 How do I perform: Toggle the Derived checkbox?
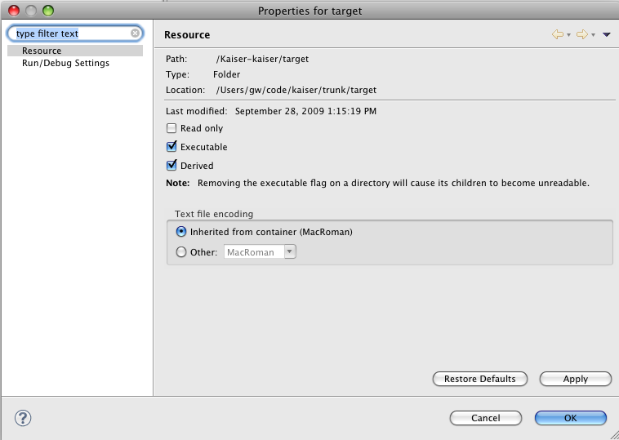coord(171,165)
